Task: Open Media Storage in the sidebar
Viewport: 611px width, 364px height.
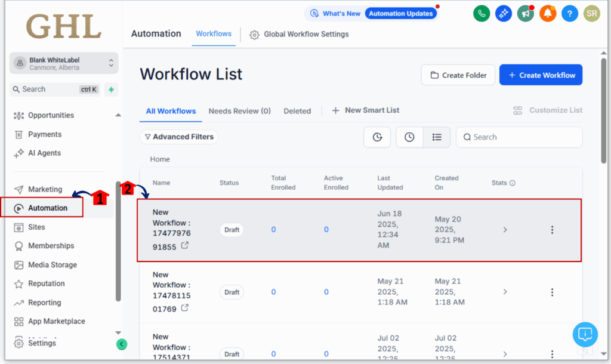Action: pos(53,265)
